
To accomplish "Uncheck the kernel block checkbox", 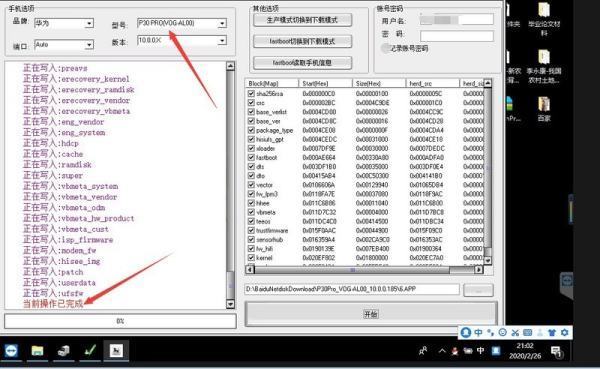I will point(251,258).
